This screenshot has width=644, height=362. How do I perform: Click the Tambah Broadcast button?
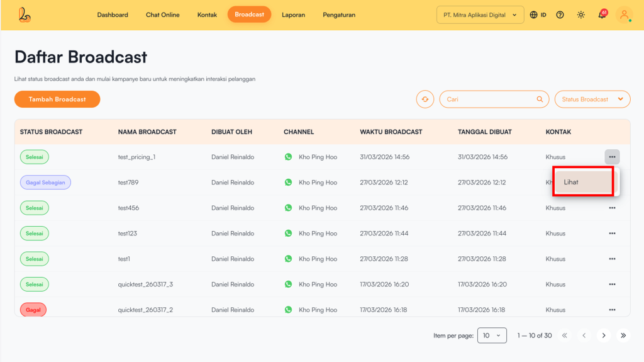pyautogui.click(x=57, y=99)
